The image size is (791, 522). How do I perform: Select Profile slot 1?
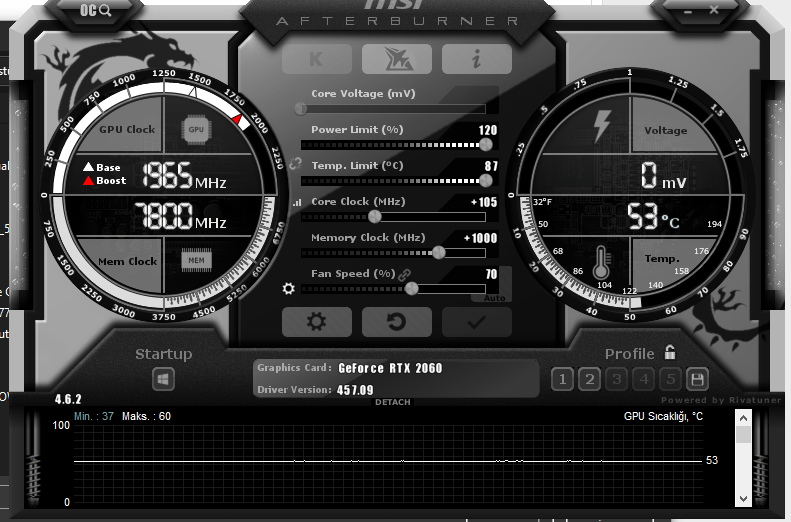[562, 379]
